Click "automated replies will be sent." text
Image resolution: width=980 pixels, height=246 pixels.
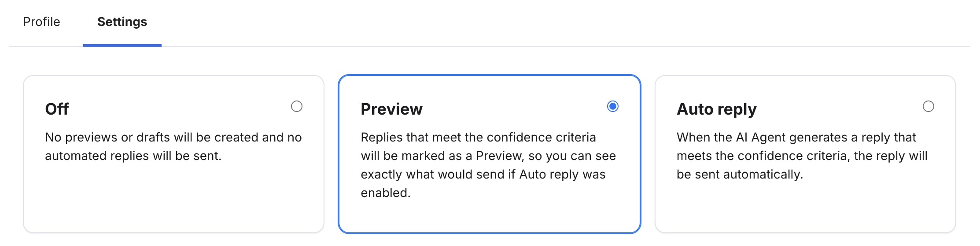tap(133, 156)
